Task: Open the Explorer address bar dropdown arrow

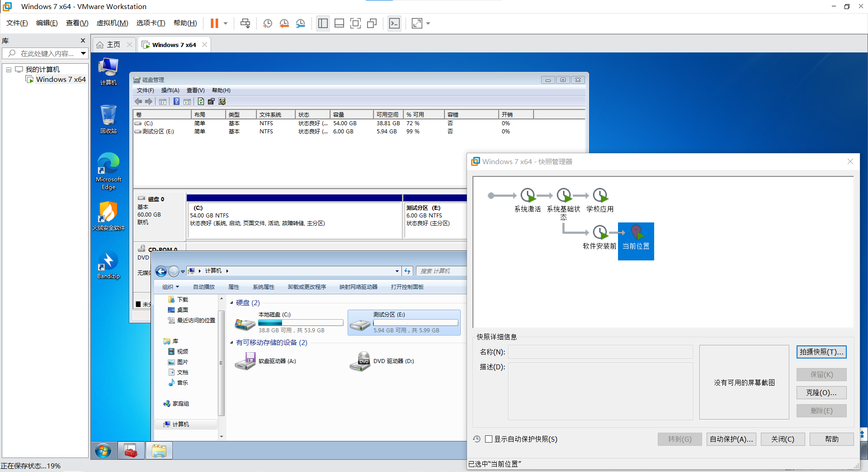Action: (397, 271)
